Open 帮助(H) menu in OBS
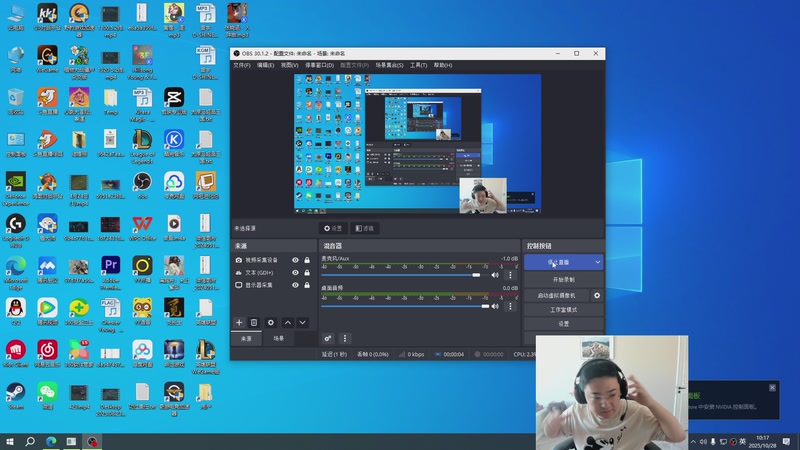The image size is (800, 450). click(443, 65)
